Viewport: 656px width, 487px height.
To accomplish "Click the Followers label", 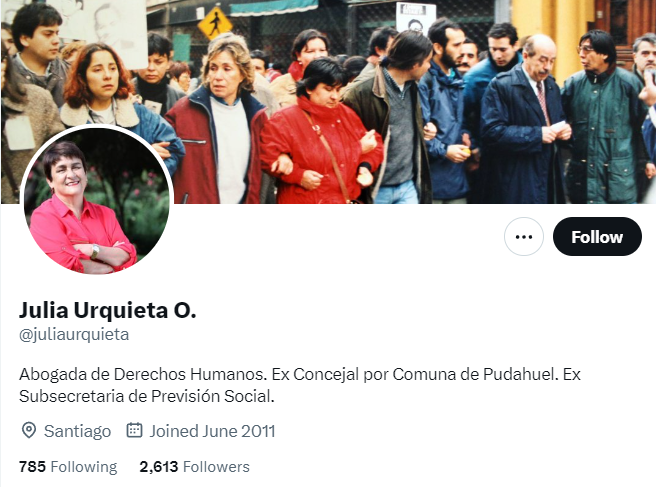I will click(216, 466).
